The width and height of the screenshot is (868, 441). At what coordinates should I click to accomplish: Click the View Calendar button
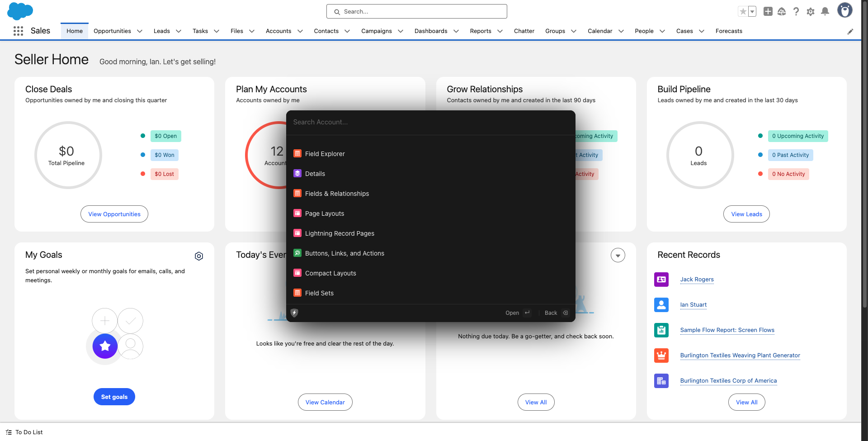click(325, 402)
